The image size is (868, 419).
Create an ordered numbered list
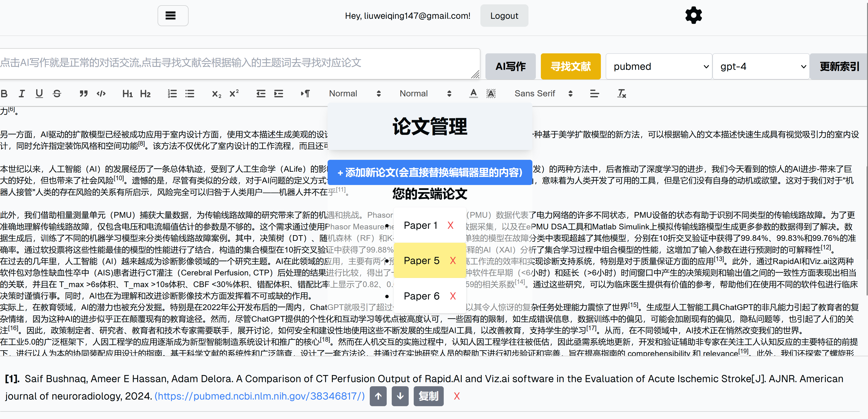pyautogui.click(x=172, y=94)
